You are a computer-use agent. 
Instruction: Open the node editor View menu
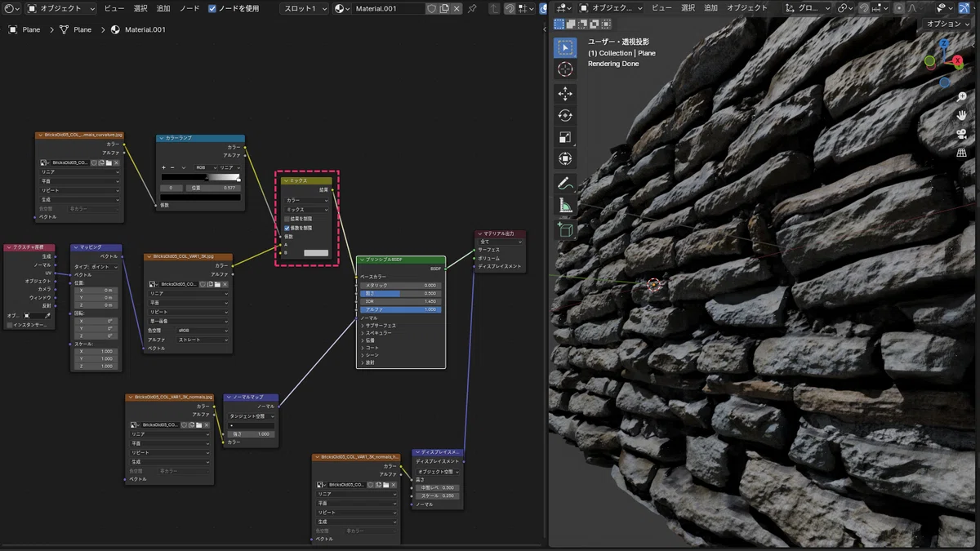click(114, 8)
